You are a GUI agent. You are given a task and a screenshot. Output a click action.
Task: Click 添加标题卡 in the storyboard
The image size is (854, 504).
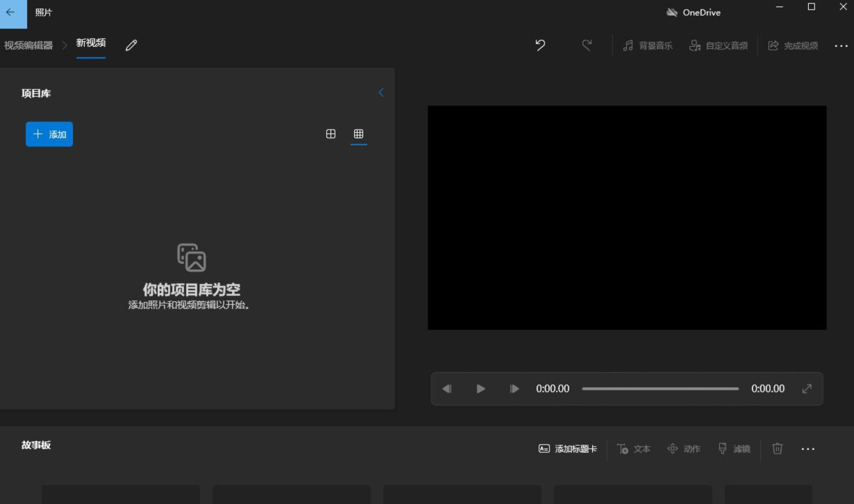coord(567,449)
